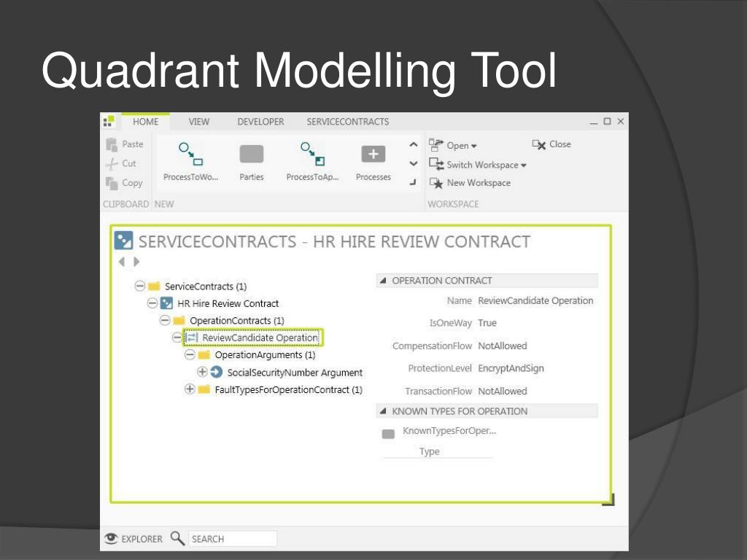The height and width of the screenshot is (560, 747).
Task: Click into the SEARCH input field
Action: tap(233, 539)
